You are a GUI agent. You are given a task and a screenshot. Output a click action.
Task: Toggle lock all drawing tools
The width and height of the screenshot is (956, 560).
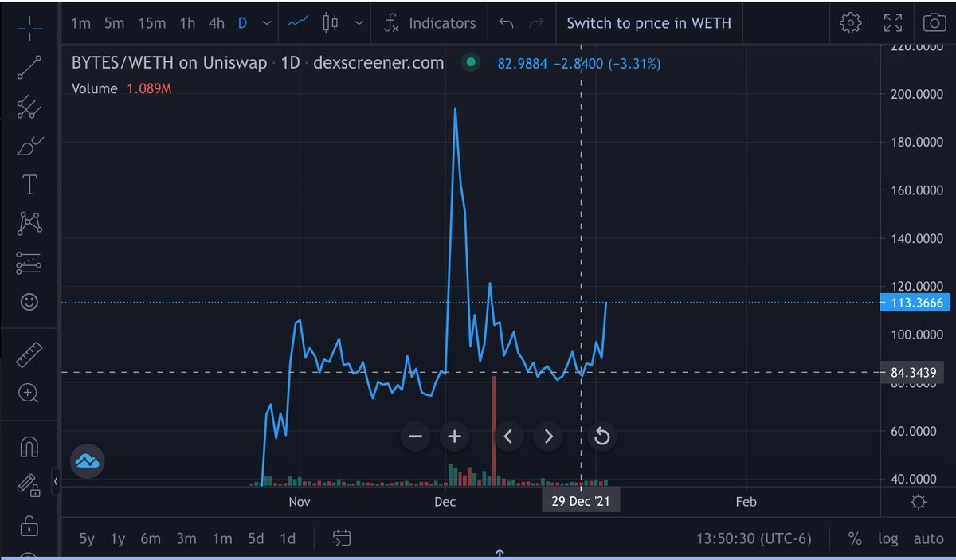[x=29, y=526]
